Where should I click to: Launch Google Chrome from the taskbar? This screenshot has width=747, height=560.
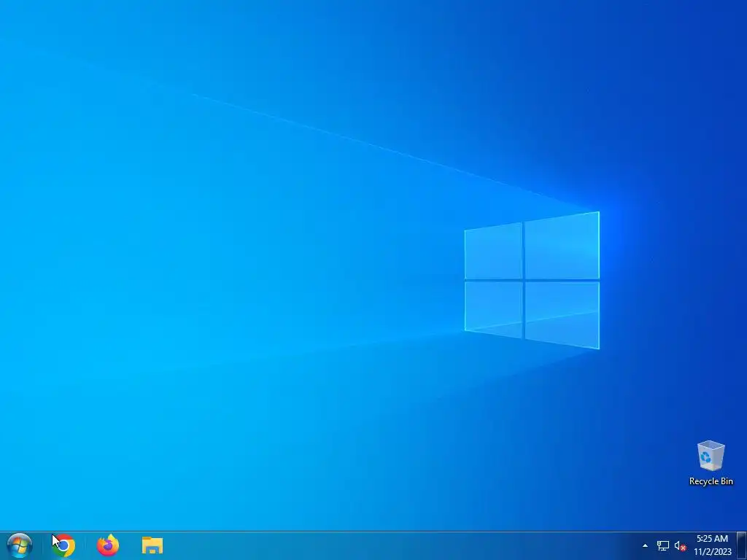[63, 545]
